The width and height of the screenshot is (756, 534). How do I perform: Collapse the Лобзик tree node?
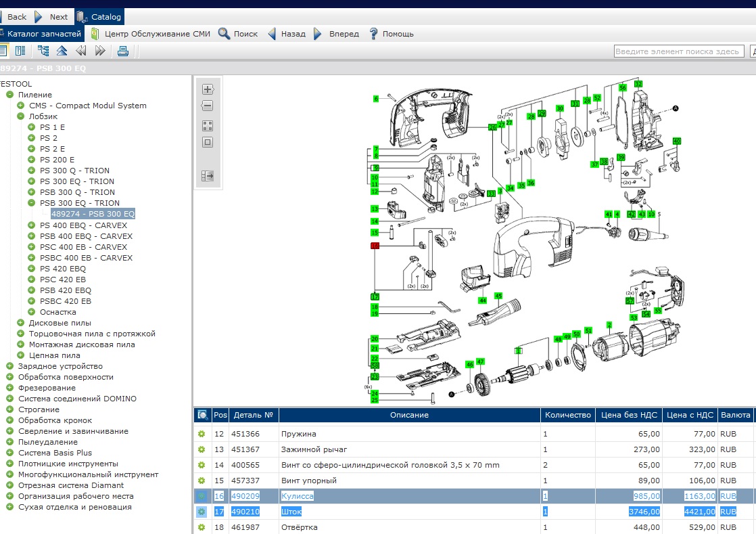20,116
